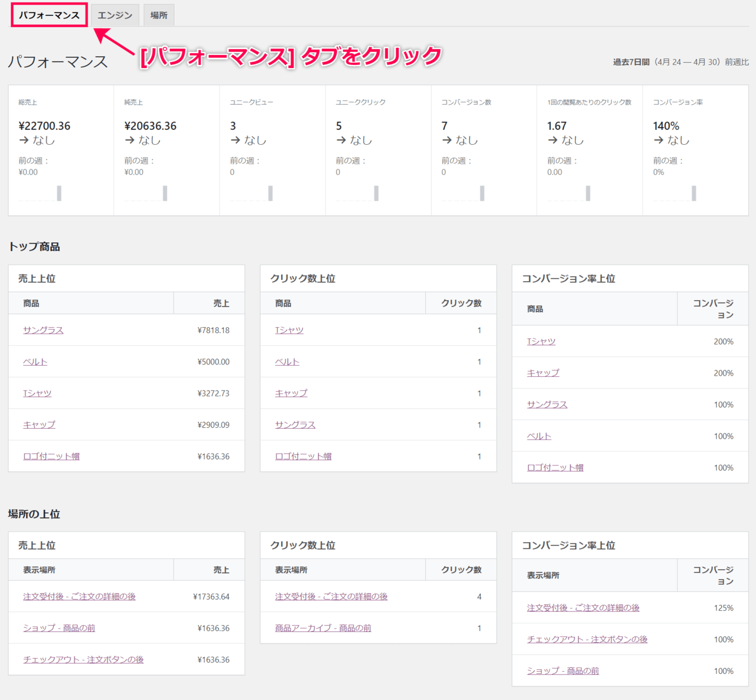Open キャップ link in 売上上位 products
The image size is (756, 700).
tap(39, 425)
